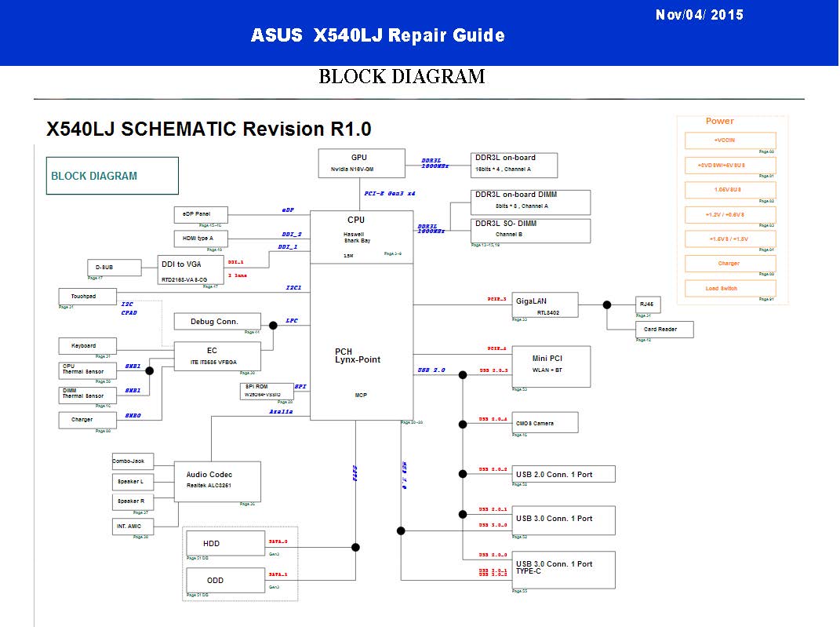Select the Combo-Jack block

pyautogui.click(x=133, y=461)
